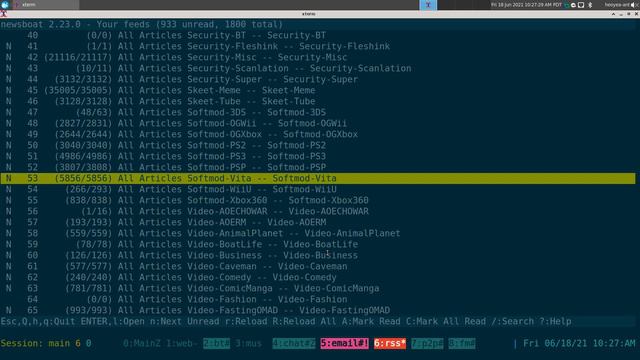Viewport: 640px width, 360px height.
Task: Switch to tmux window 4:chat
Action: [294, 343]
